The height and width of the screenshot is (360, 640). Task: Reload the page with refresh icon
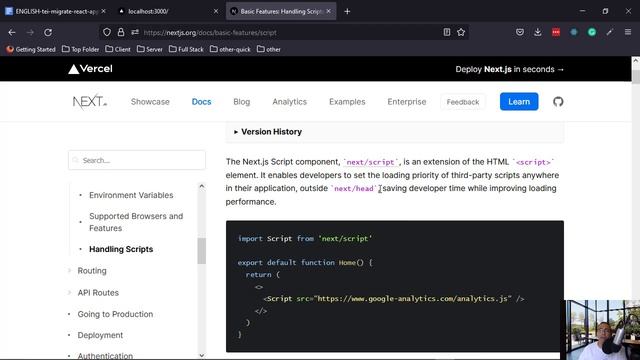tap(48, 32)
